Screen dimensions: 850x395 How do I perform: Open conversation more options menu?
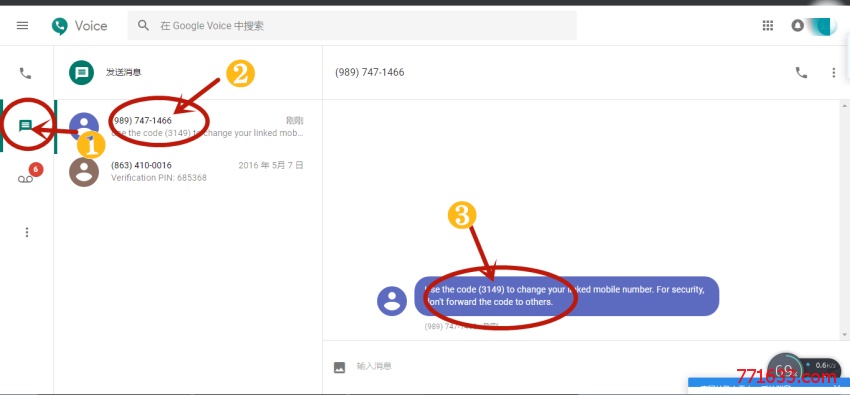pyautogui.click(x=834, y=72)
